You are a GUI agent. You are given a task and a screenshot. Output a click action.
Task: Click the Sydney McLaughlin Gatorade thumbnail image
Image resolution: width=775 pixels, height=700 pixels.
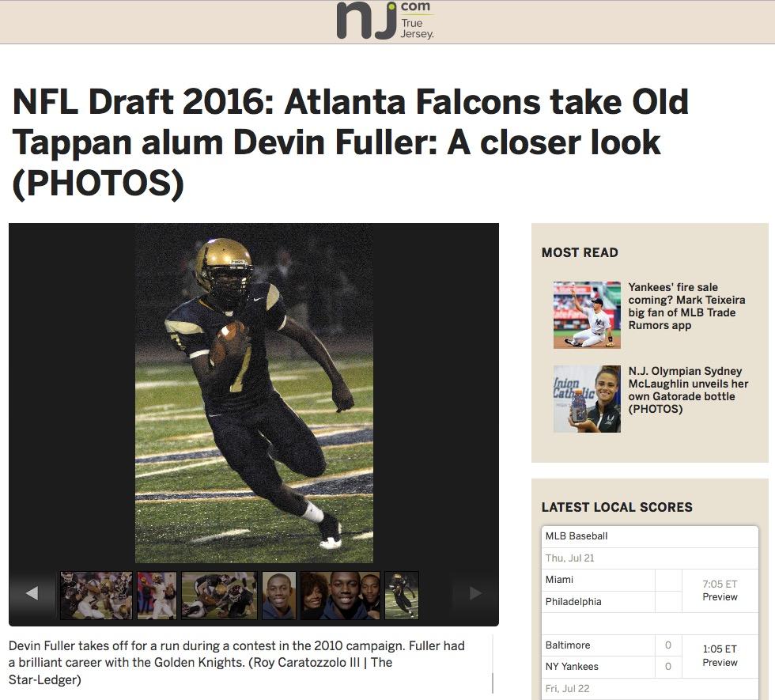point(587,399)
